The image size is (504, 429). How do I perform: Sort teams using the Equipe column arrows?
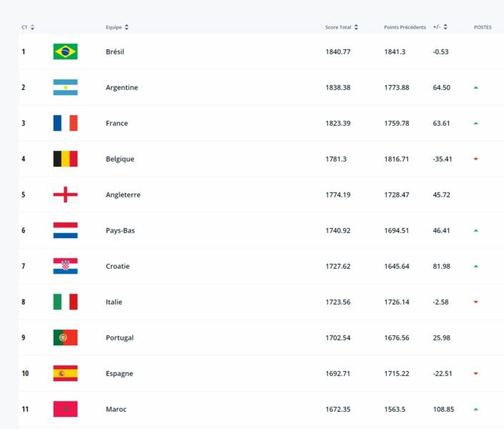[127, 27]
